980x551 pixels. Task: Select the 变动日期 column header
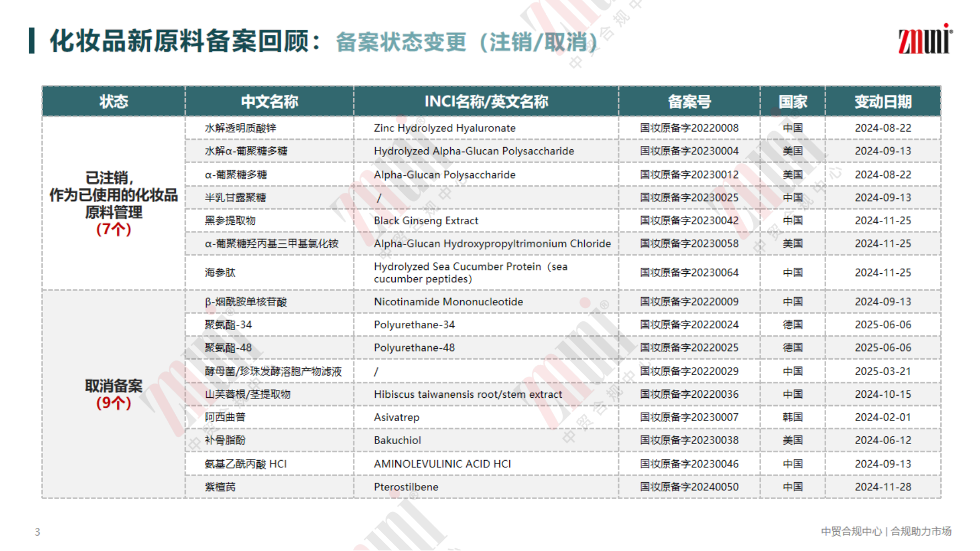coord(883,101)
